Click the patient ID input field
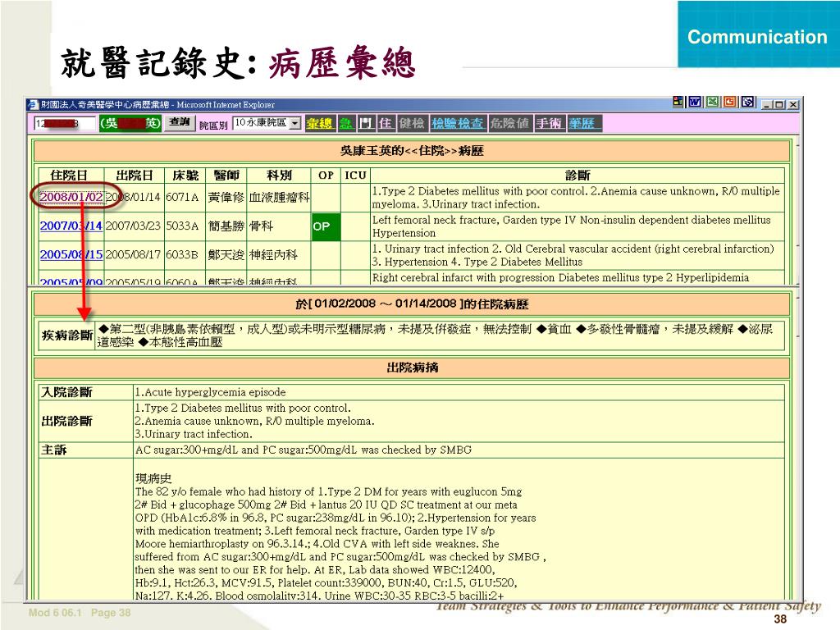This screenshot has height=630, width=840. (x=65, y=124)
